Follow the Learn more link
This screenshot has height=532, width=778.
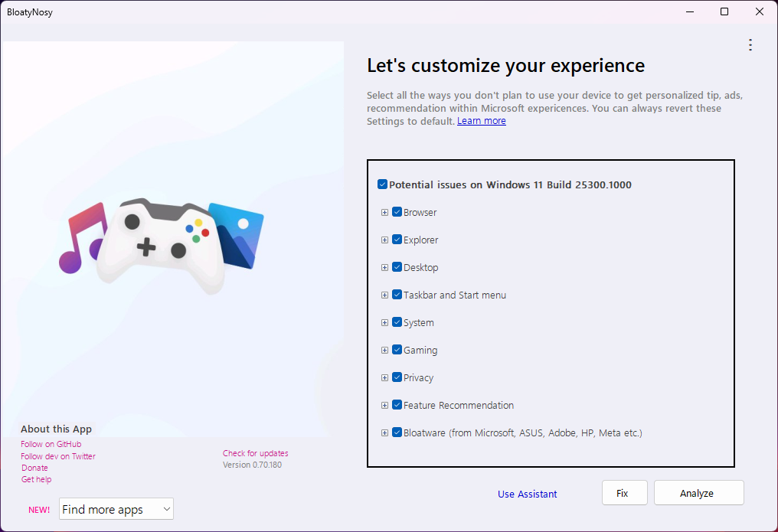click(x=482, y=121)
